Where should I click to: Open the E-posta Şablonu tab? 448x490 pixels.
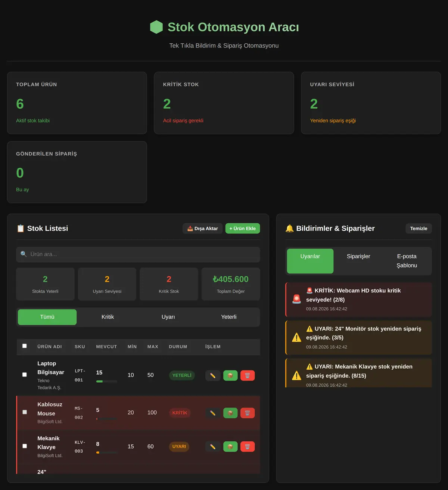click(407, 261)
